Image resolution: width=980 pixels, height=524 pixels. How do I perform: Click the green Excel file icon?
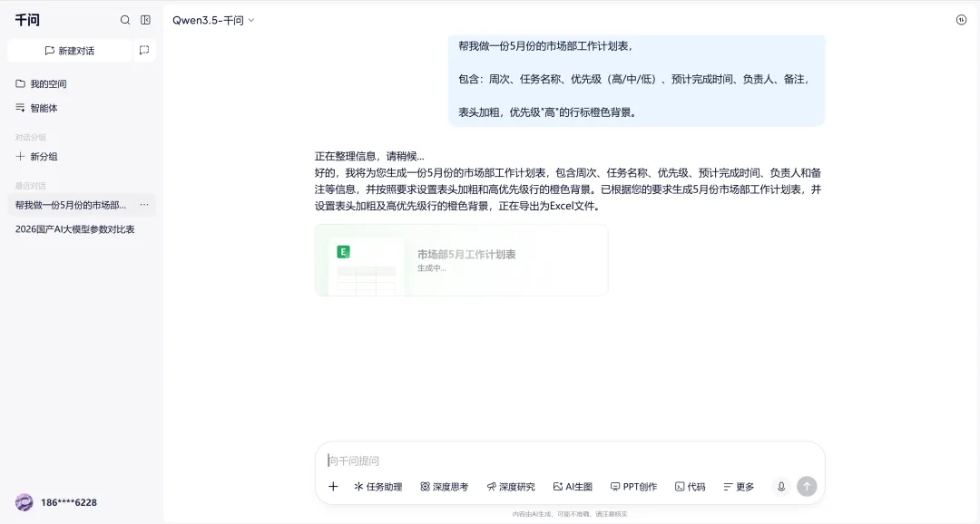click(343, 252)
